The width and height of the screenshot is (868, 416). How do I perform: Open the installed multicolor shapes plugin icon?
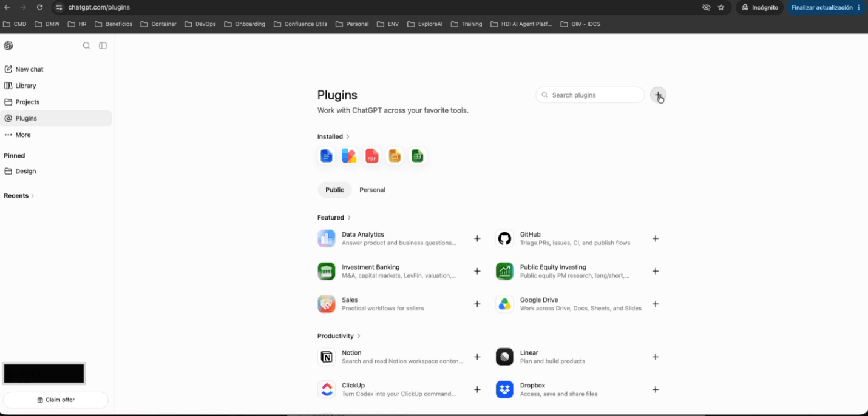click(349, 156)
